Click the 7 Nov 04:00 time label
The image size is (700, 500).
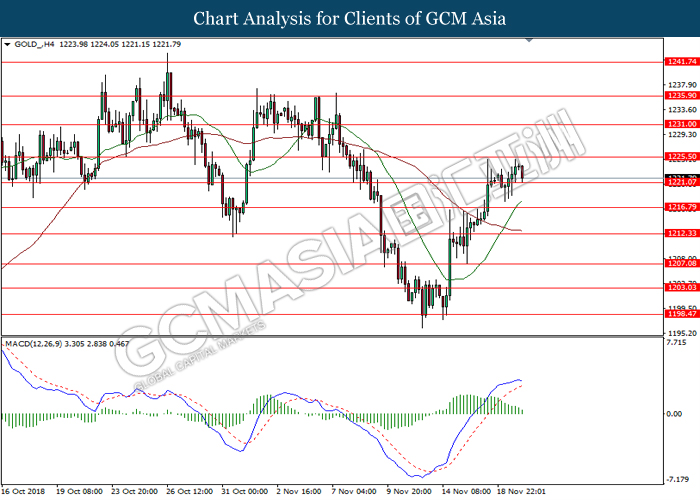point(354,491)
